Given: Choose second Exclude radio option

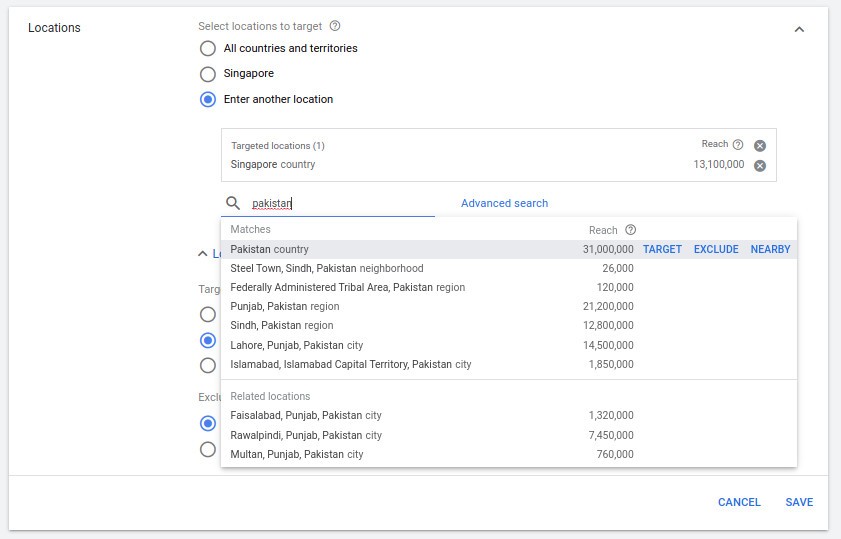Looking at the screenshot, I should coord(208,449).
